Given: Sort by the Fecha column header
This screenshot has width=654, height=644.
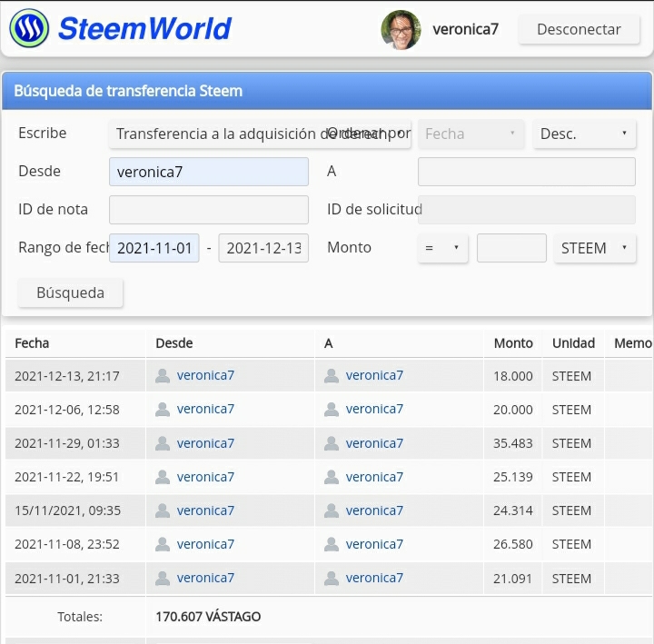Looking at the screenshot, I should tap(32, 343).
